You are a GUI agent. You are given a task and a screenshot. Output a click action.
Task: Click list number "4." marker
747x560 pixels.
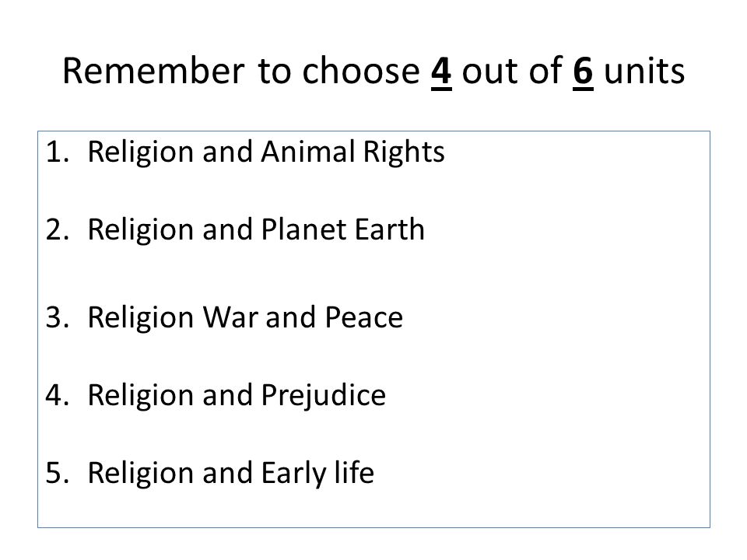tap(58, 395)
